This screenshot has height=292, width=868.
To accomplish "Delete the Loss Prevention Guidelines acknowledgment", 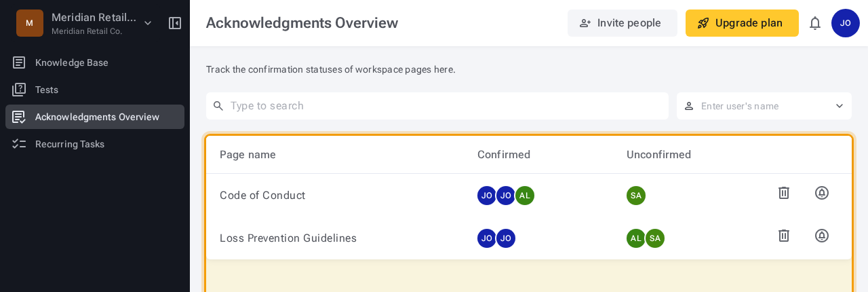I will [x=784, y=236].
